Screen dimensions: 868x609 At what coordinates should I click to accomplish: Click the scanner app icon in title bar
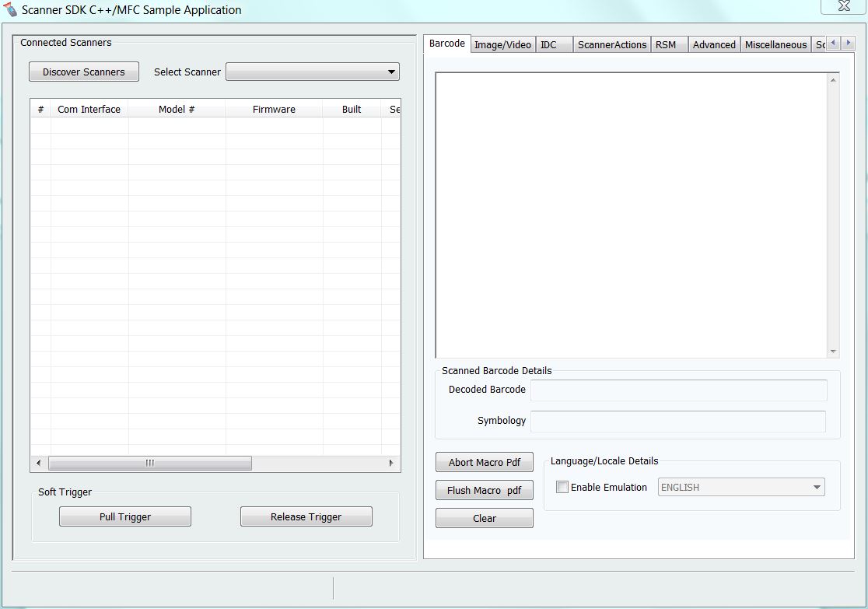pos(11,10)
